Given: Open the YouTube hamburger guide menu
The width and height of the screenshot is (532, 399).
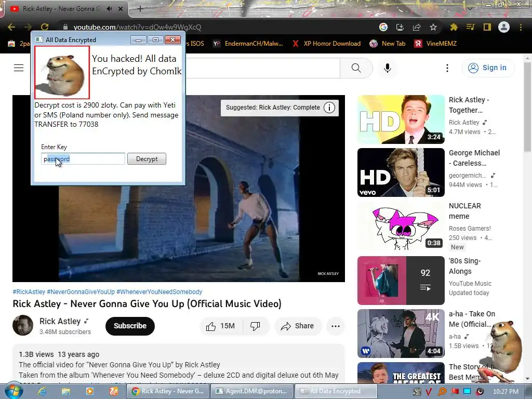Looking at the screenshot, I should pos(19,68).
